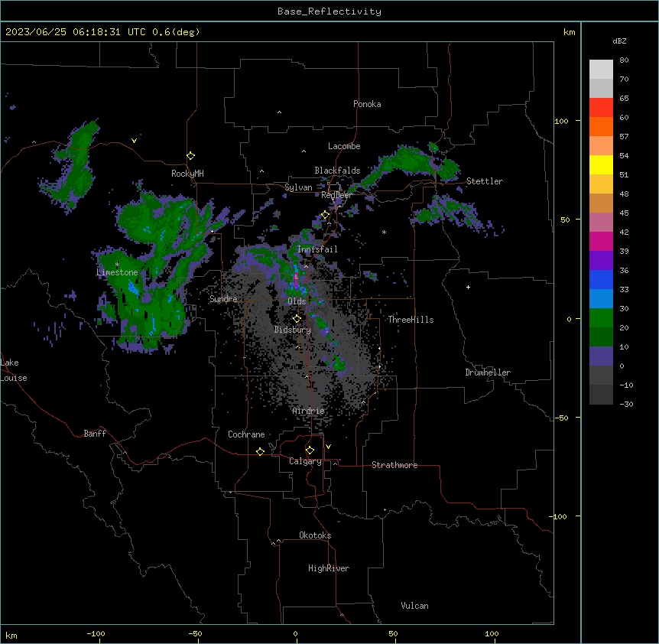This screenshot has width=659, height=644.
Task: Click the Base_Reflectivity title text
Action: point(329,11)
